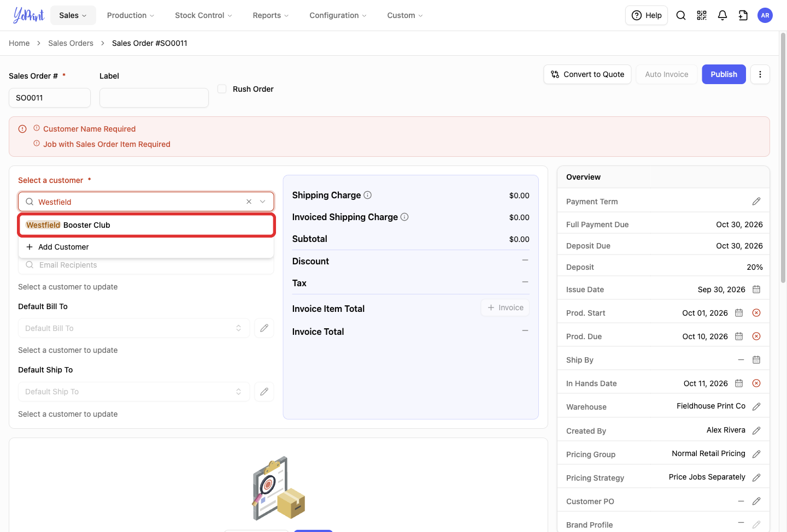
Task: Open the Help button
Action: click(x=647, y=15)
